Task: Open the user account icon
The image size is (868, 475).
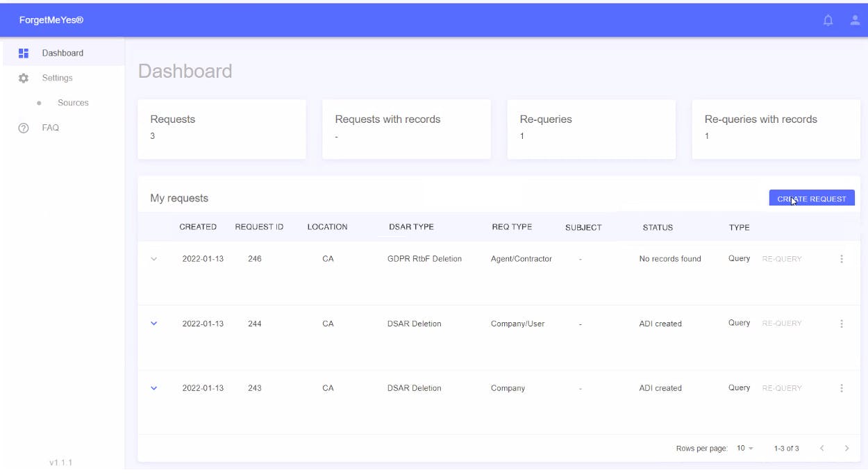Action: coord(856,20)
